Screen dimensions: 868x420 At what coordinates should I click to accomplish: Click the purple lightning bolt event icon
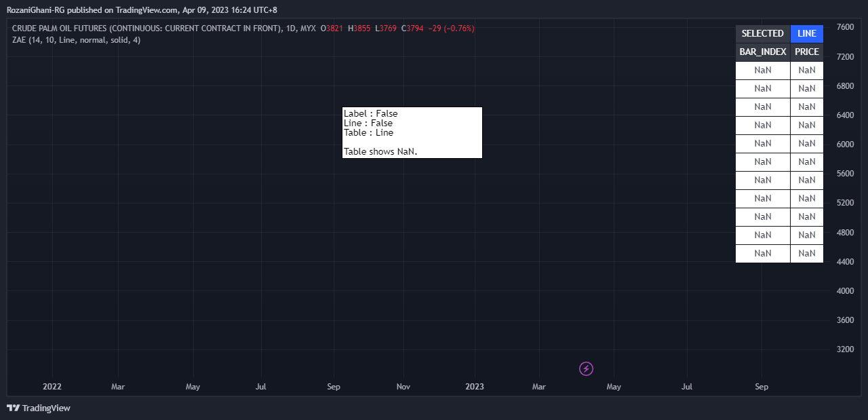click(x=587, y=368)
